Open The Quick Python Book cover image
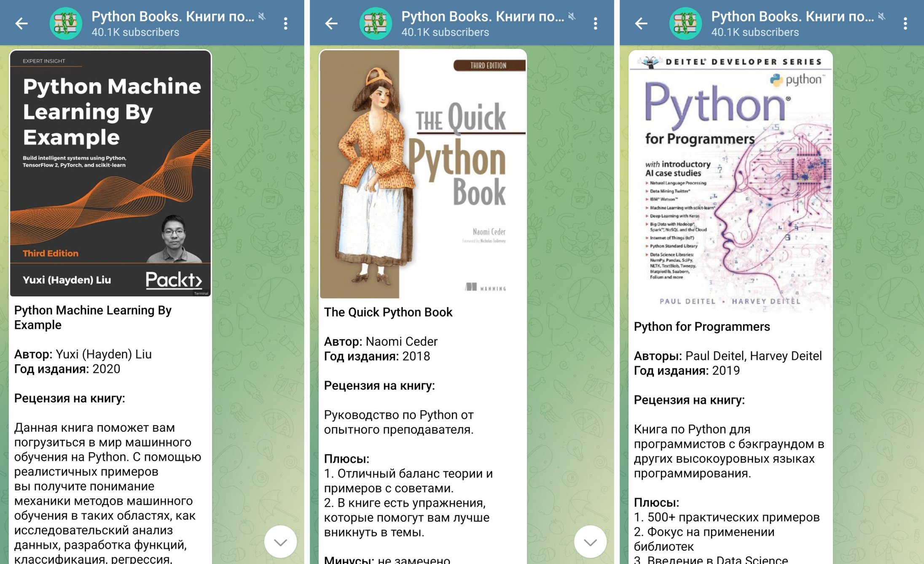This screenshot has height=564, width=924. tap(423, 174)
